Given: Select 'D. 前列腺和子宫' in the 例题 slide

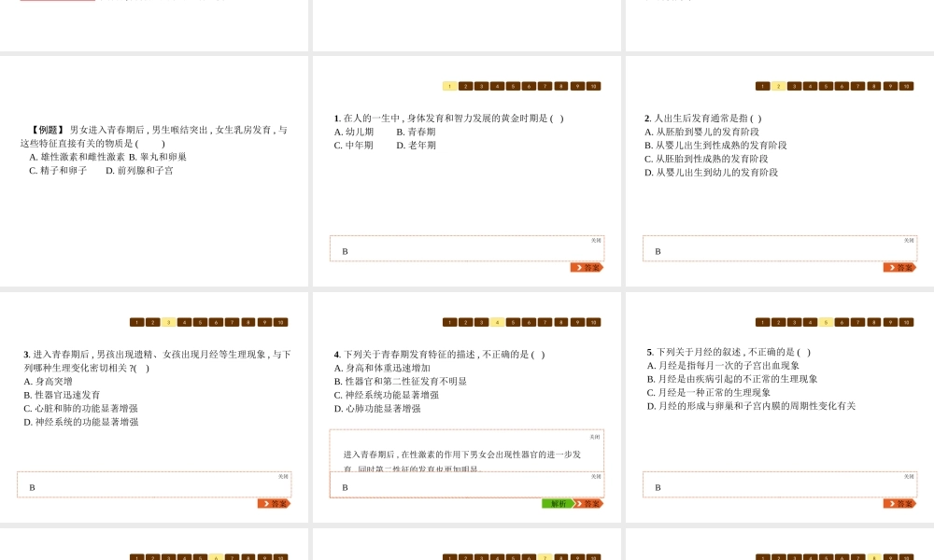Looking at the screenshot, I should coord(139,171).
